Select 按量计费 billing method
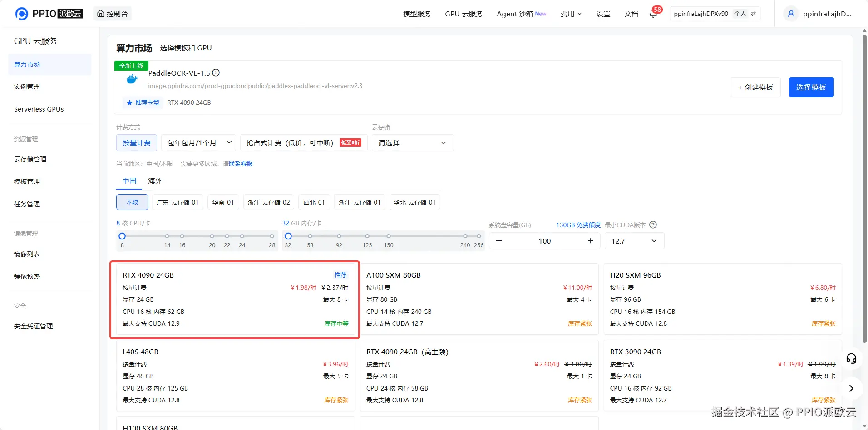This screenshot has width=868, height=430. point(137,143)
